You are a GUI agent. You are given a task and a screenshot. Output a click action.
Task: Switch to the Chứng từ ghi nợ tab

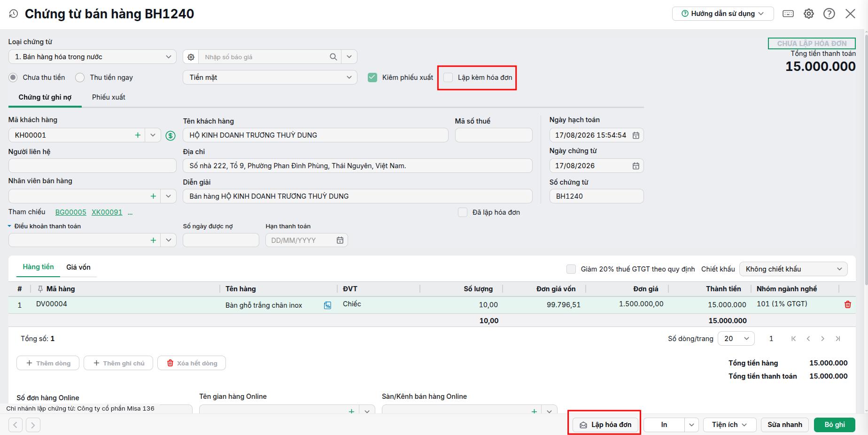pos(45,97)
